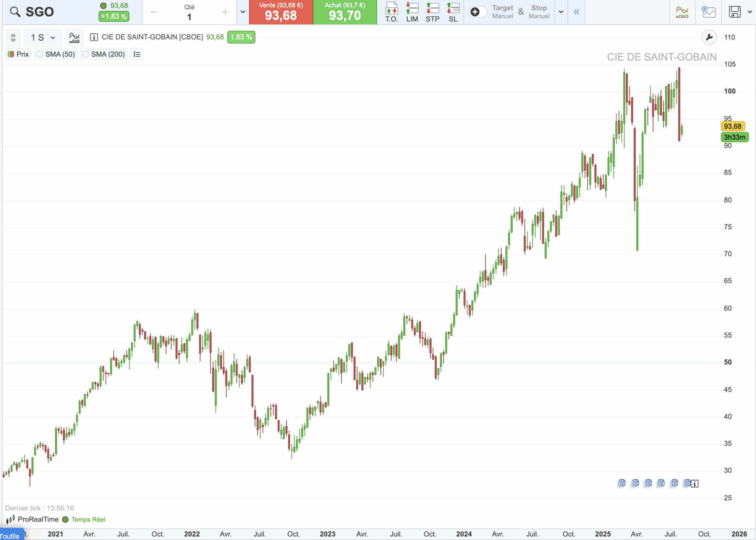Toggle the Target & Stop Manuel switch
Image resolution: width=756 pixels, height=540 pixels.
(x=478, y=12)
